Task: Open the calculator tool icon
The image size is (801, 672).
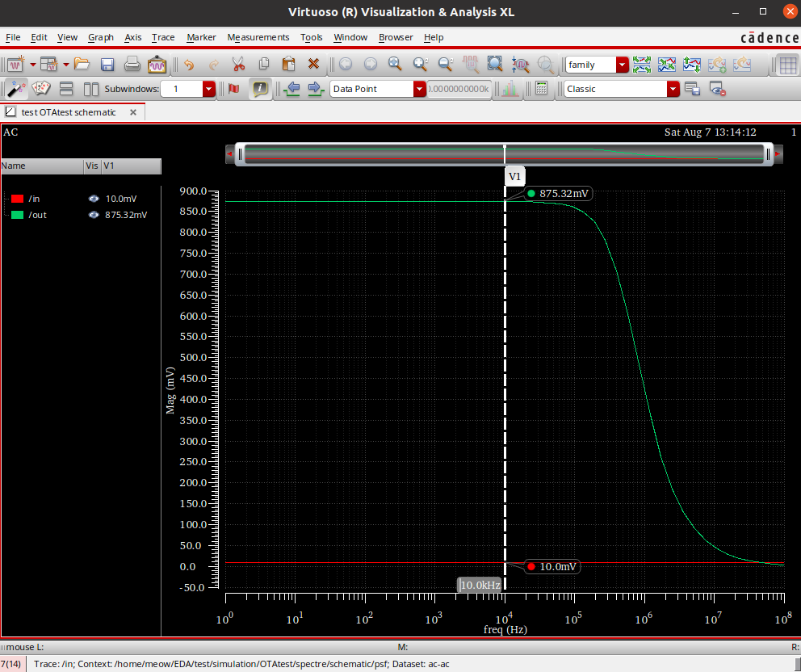Action: click(x=543, y=89)
